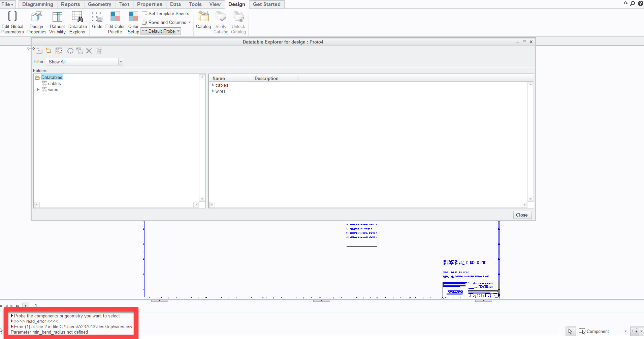
Task: Switch to the Tools tab
Action: coord(195,4)
